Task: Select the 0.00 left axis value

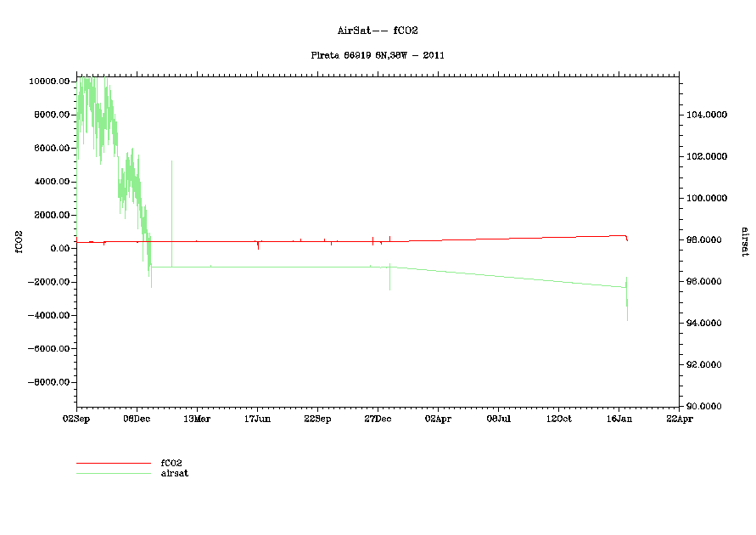Action: [x=59, y=249]
